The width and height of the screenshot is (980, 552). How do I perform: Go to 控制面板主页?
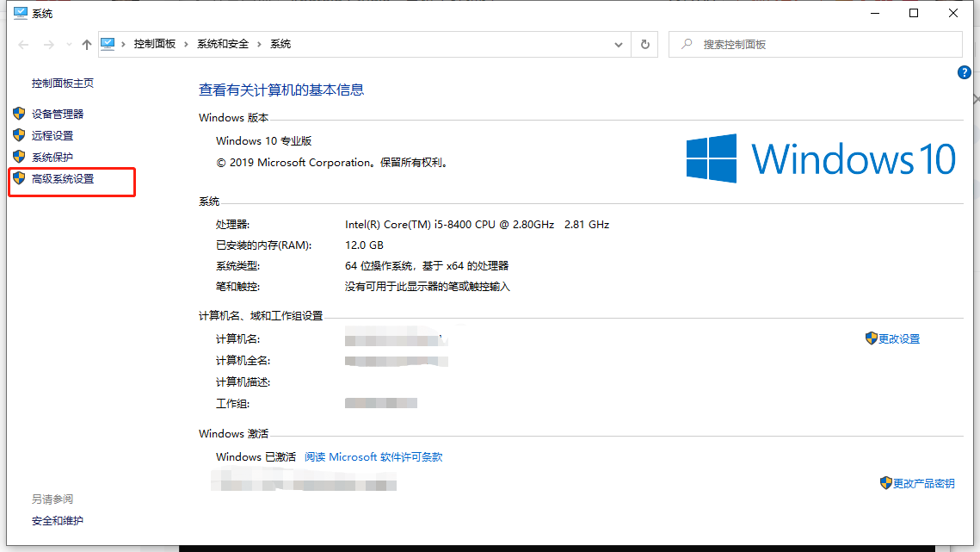point(63,84)
